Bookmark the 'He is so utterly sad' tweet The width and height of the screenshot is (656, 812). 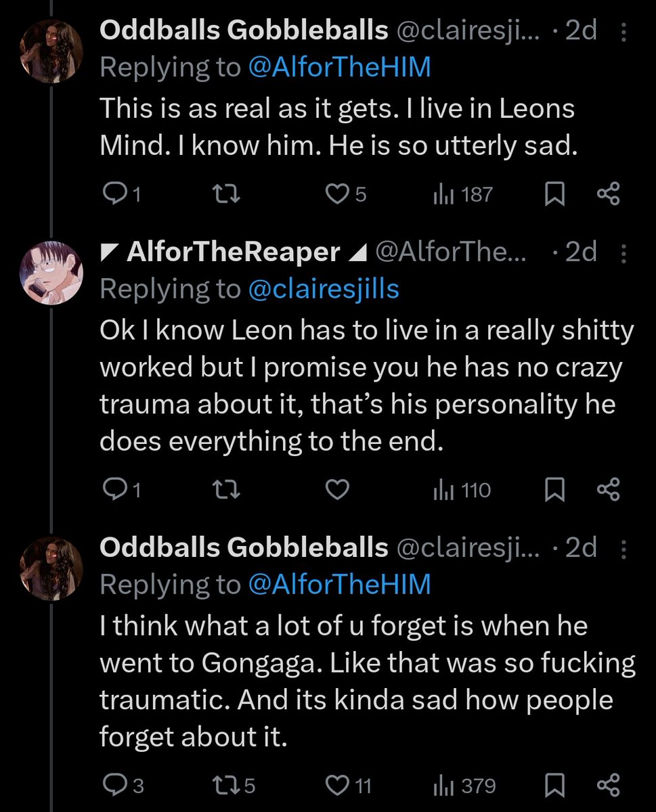click(x=555, y=196)
